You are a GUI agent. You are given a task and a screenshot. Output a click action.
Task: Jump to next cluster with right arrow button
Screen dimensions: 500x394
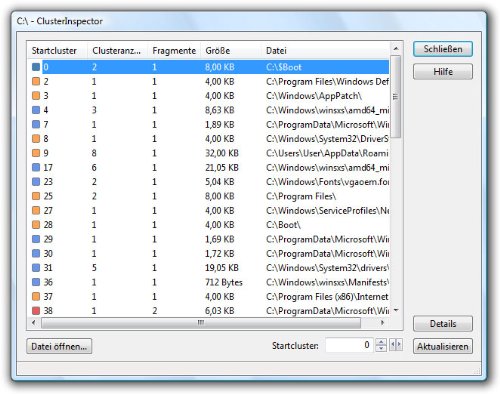coord(399,345)
